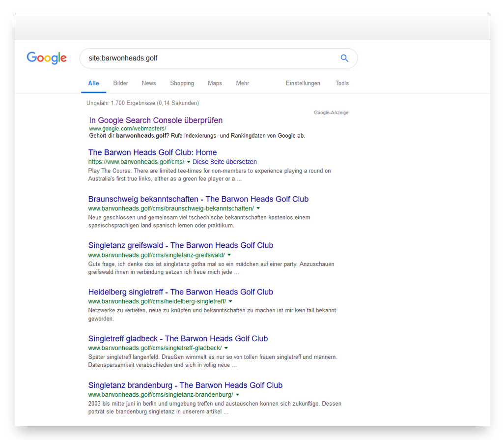Expand arrow next to singletanz-greifswald URL

click(x=229, y=255)
